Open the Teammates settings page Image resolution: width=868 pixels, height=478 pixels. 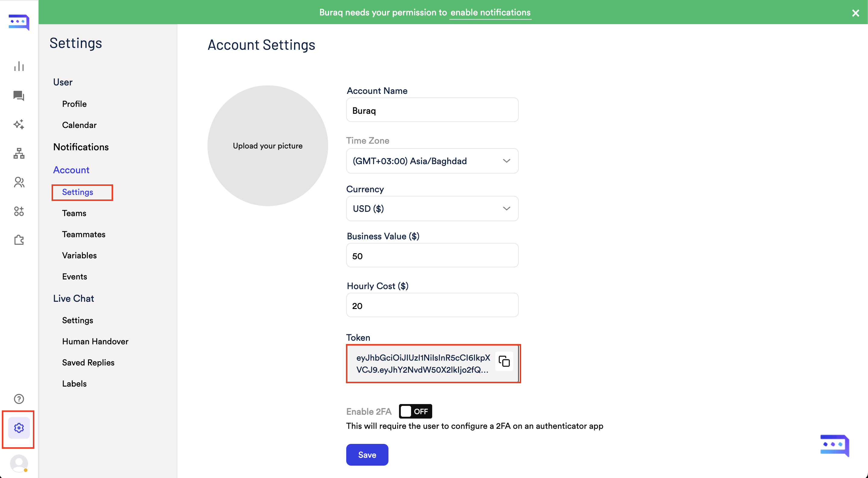click(84, 234)
